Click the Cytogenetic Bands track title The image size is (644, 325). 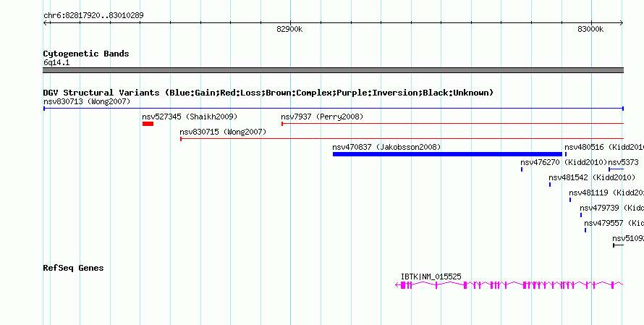(x=86, y=54)
